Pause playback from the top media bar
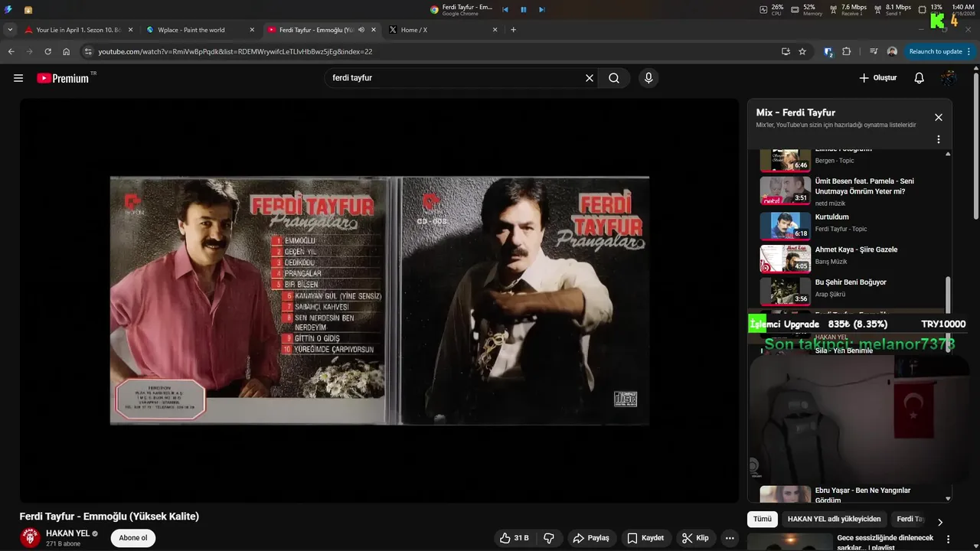 click(524, 9)
